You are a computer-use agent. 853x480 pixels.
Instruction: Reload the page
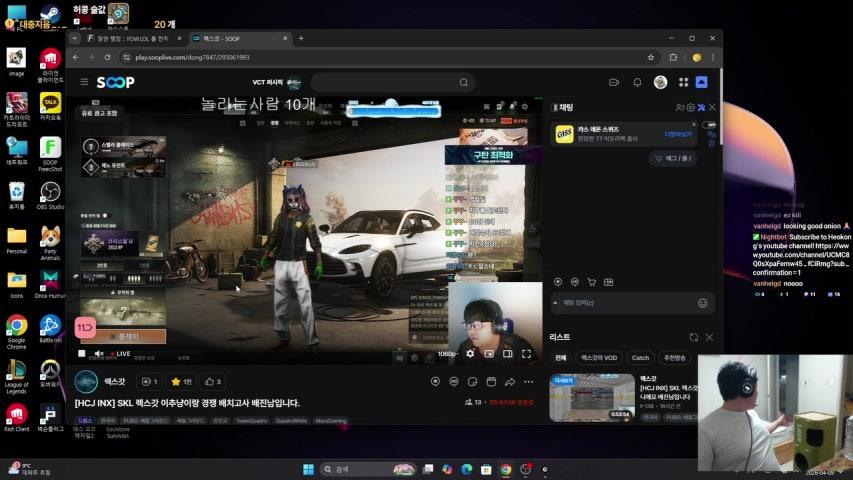pos(107,57)
